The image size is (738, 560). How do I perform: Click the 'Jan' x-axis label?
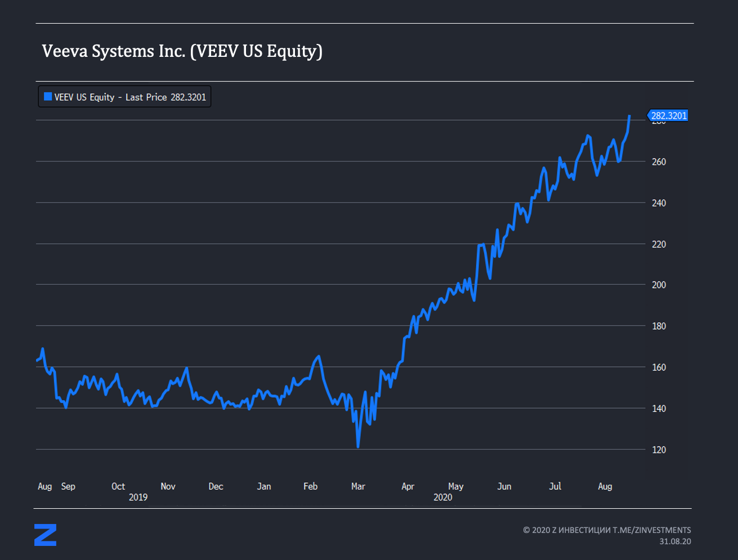click(264, 486)
